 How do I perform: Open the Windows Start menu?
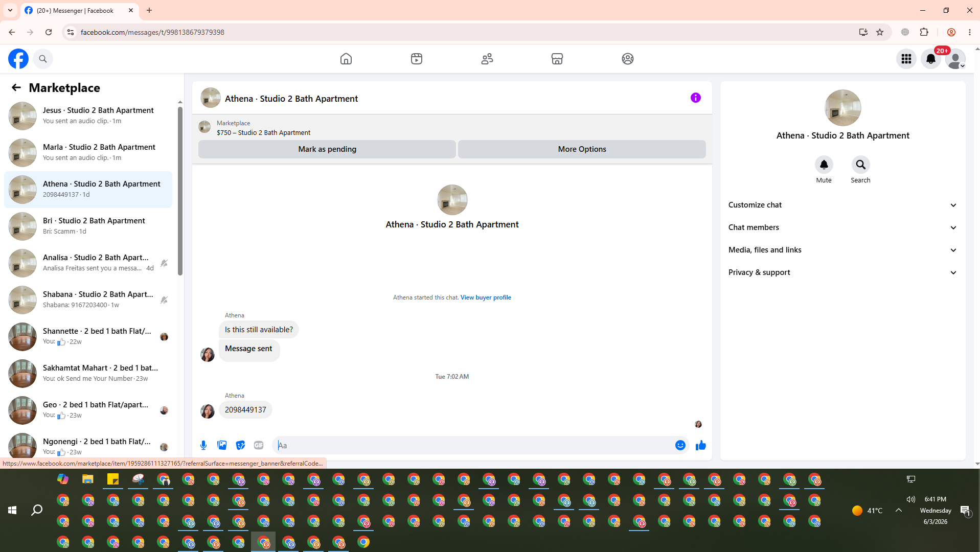(12, 510)
